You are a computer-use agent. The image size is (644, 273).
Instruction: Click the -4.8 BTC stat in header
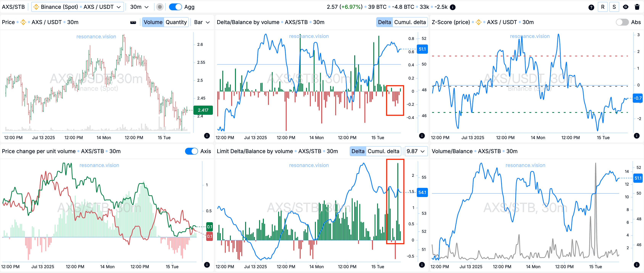[x=403, y=7]
